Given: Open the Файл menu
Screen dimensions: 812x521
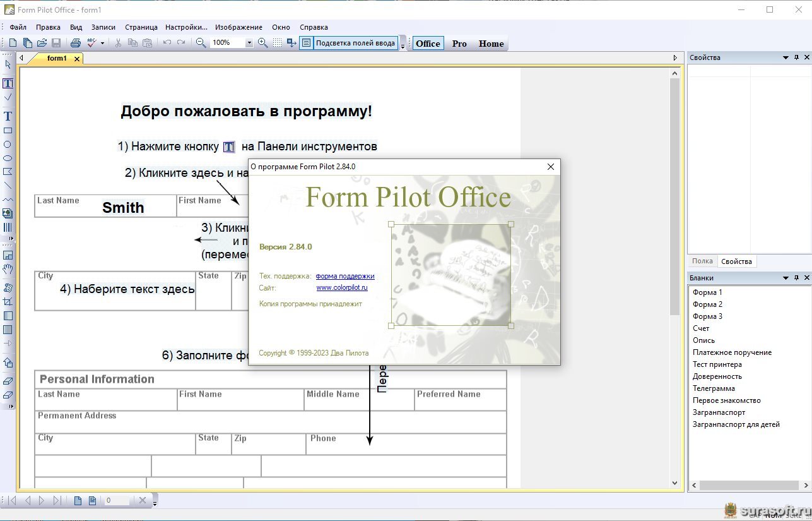Looking at the screenshot, I should coord(18,27).
